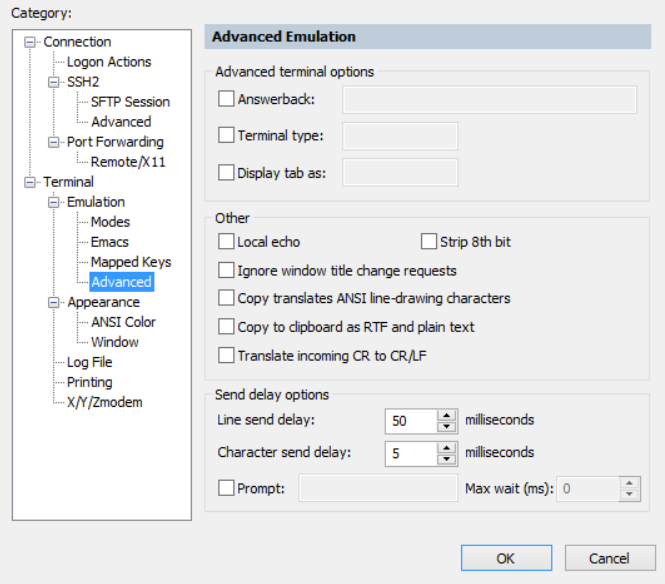
Task: Increase Max wait value
Action: coord(629,483)
